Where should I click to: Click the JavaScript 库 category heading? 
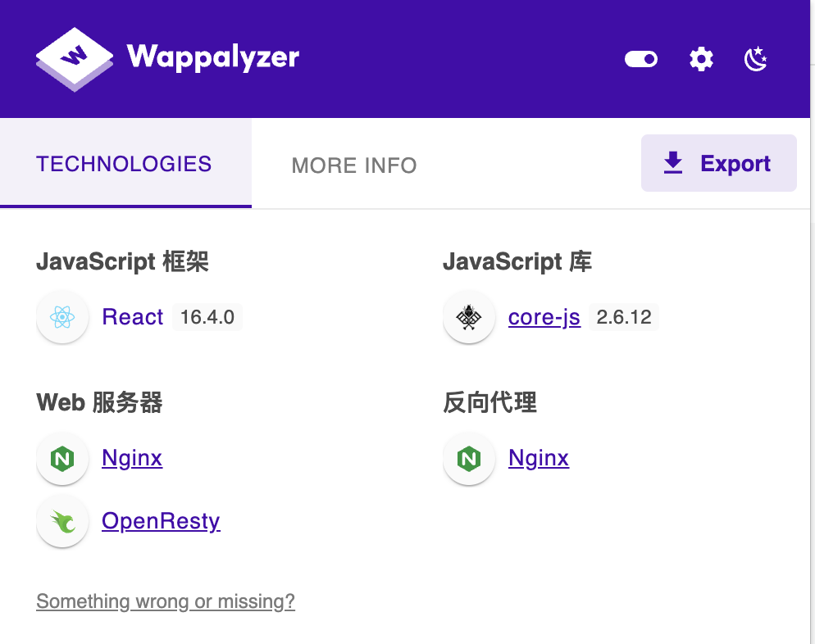tap(517, 261)
